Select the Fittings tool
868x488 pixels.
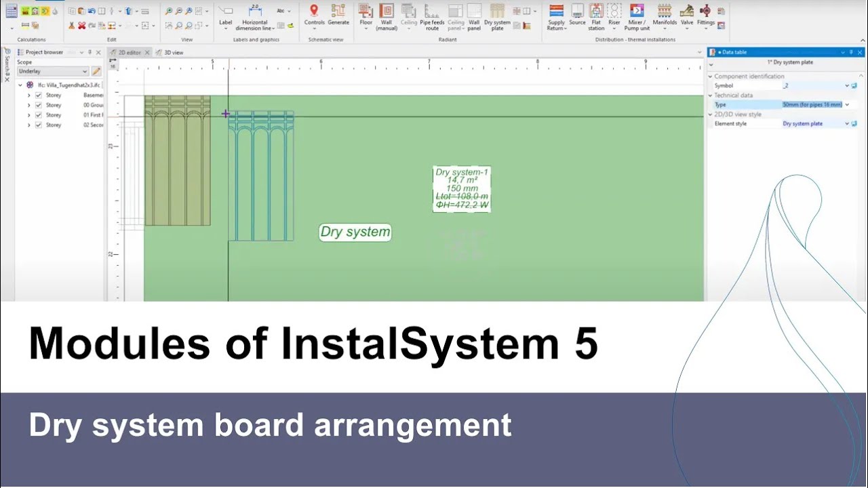coord(705,16)
